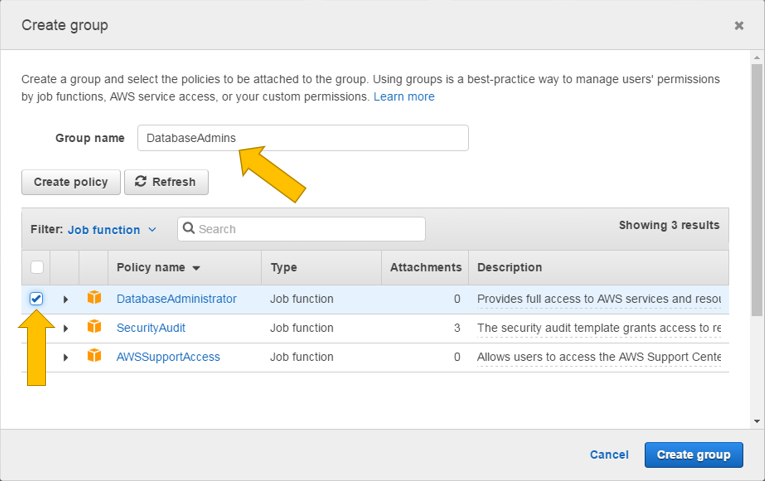
Task: Click the magnifier icon in Search box
Action: (188, 228)
